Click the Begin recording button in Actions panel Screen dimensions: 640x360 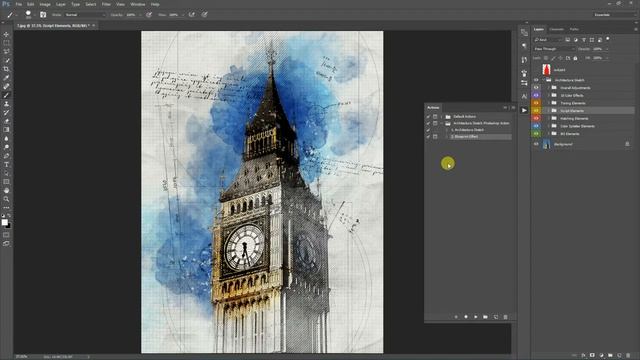coord(466,317)
